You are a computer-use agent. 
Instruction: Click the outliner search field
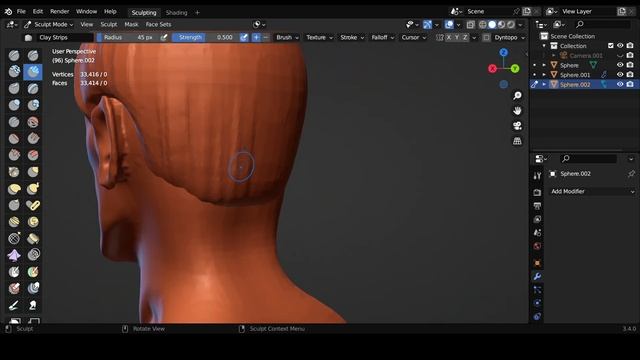click(602, 24)
